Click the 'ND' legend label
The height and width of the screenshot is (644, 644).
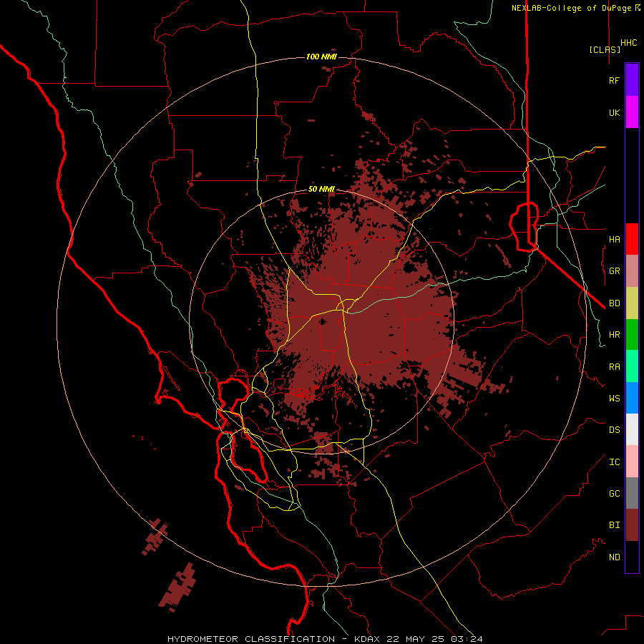point(614,557)
